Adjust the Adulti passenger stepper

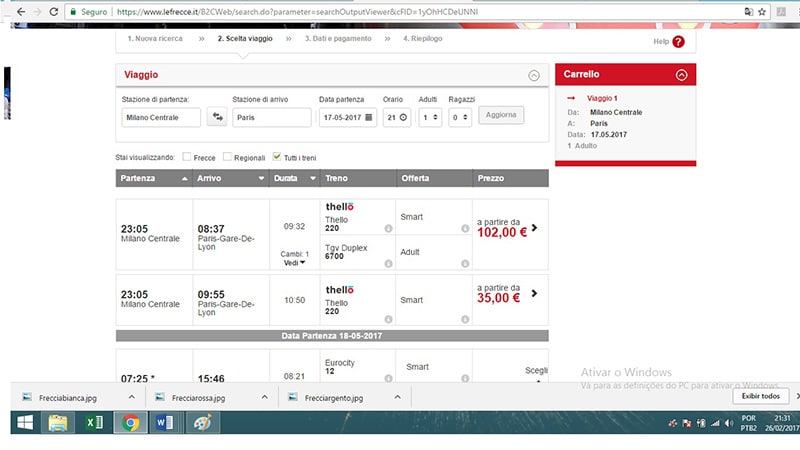(435, 117)
